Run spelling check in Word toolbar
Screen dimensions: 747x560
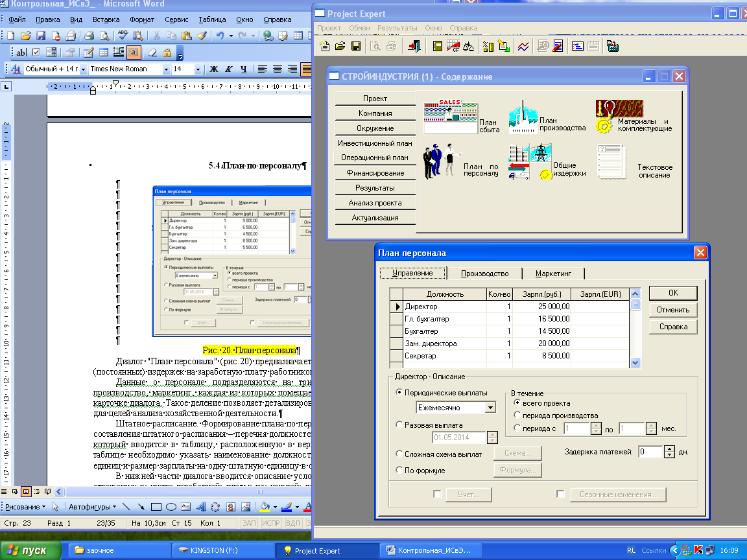coord(123,36)
